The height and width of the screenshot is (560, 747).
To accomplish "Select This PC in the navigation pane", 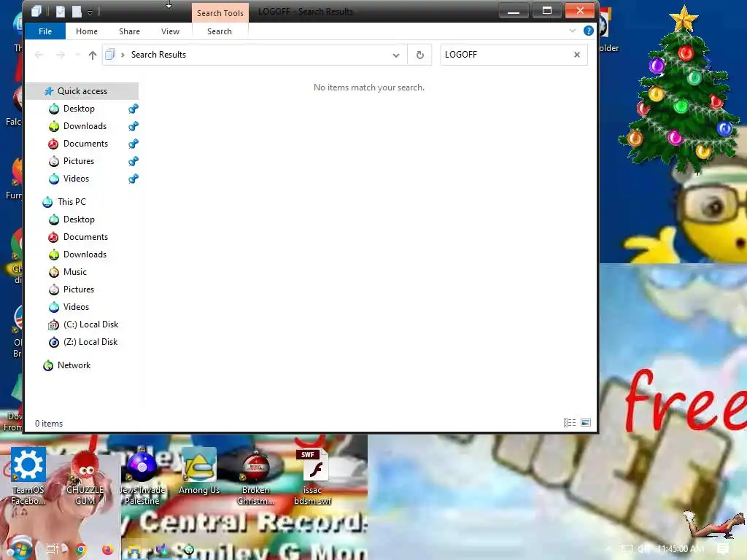I will [x=71, y=202].
